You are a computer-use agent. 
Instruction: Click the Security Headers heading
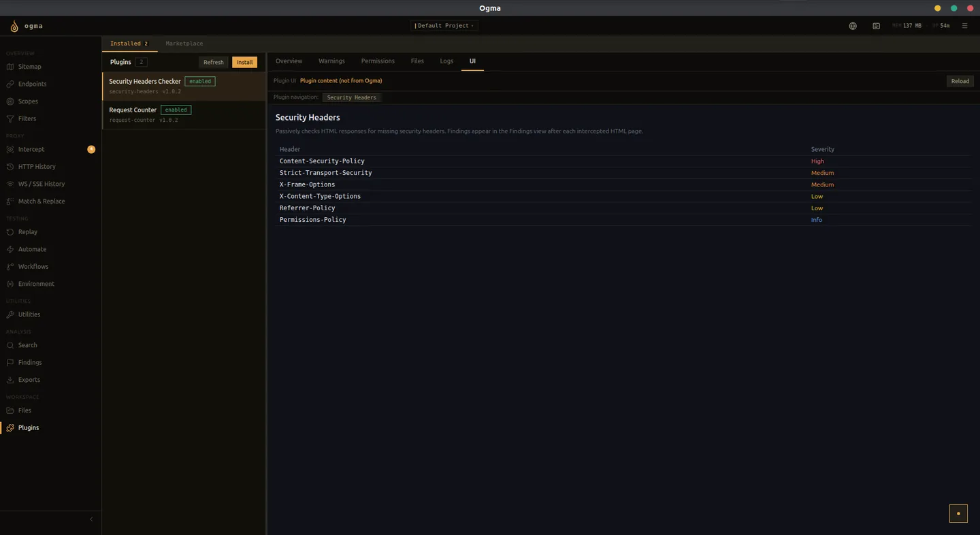(x=308, y=118)
